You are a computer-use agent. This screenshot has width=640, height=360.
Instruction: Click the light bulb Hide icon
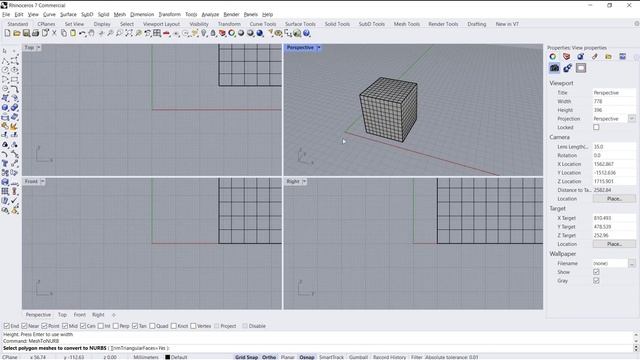204,33
